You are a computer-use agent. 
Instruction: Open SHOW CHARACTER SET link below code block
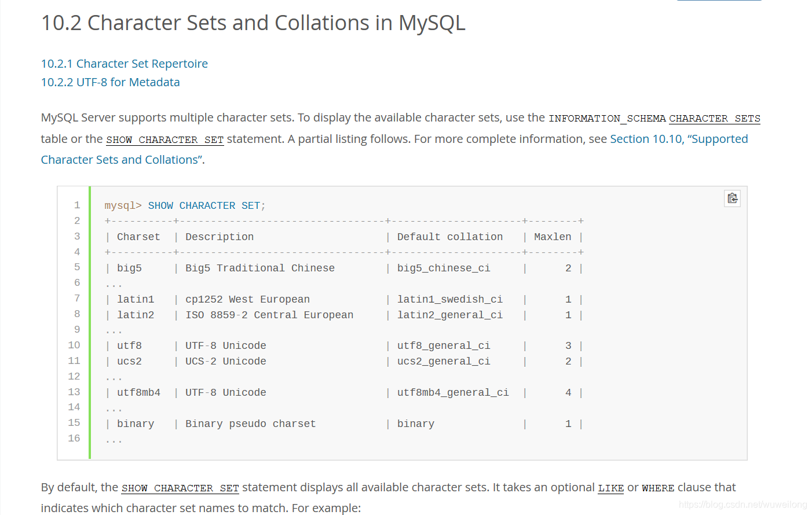(x=180, y=488)
